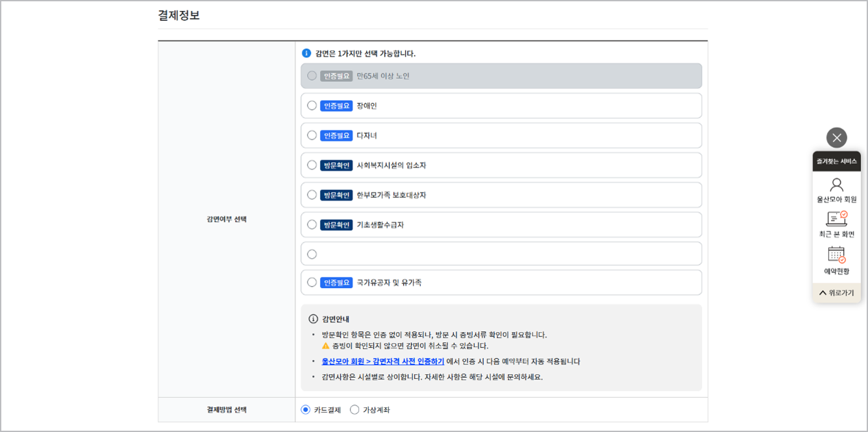The image size is (868, 432).
Task: Open 최근 본 화면 recent screen icon
Action: coord(836,219)
